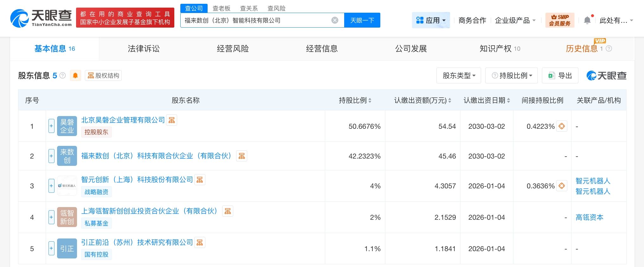Click the 天眼一下 search button
Screen dimensions: 644x267
pos(362,20)
